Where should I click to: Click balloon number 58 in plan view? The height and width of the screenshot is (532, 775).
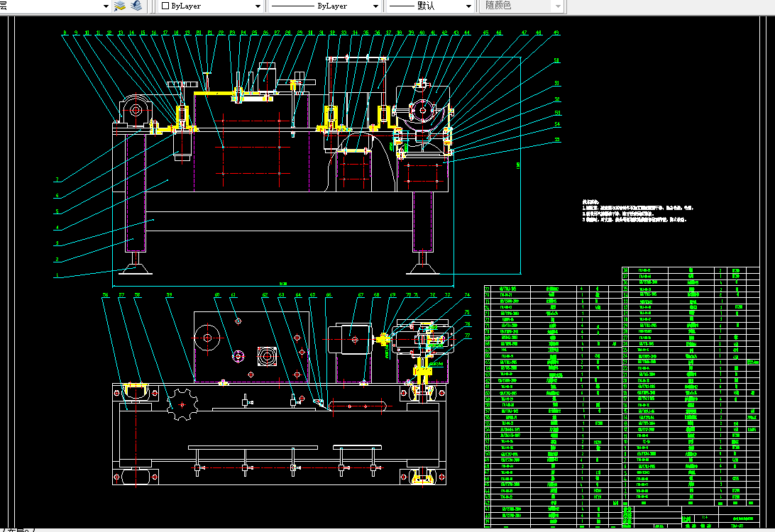(x=138, y=295)
